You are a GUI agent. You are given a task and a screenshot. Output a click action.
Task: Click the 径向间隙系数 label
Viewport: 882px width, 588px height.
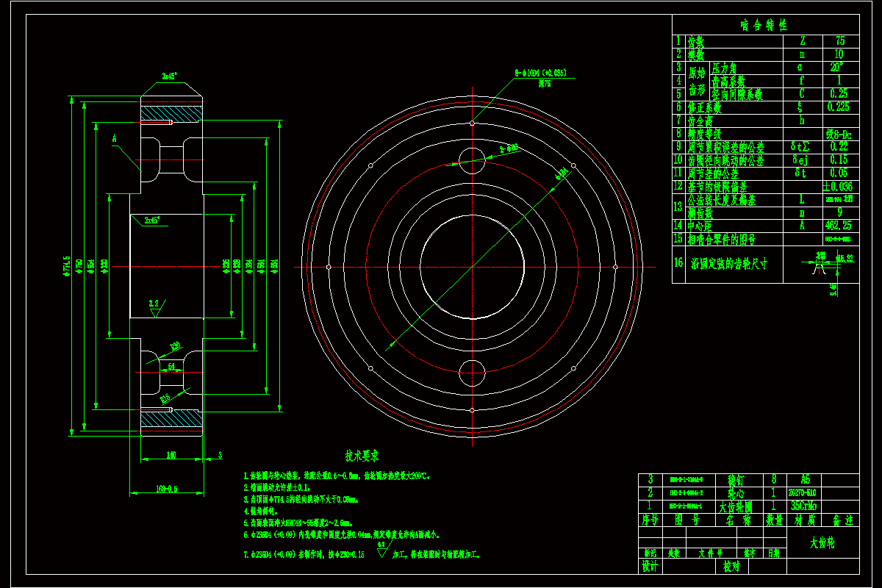pyautogui.click(x=737, y=95)
